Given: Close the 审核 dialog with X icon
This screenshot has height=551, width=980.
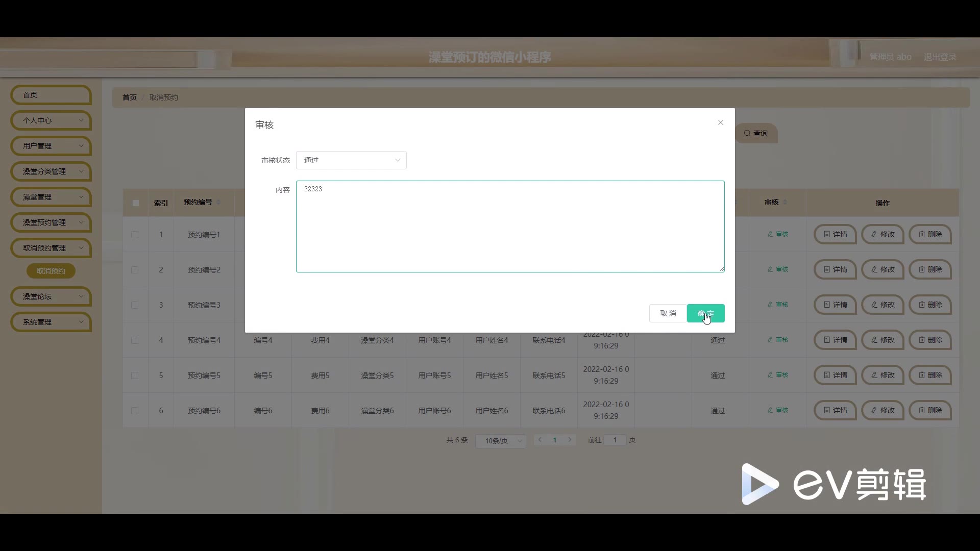Looking at the screenshot, I should [x=720, y=122].
